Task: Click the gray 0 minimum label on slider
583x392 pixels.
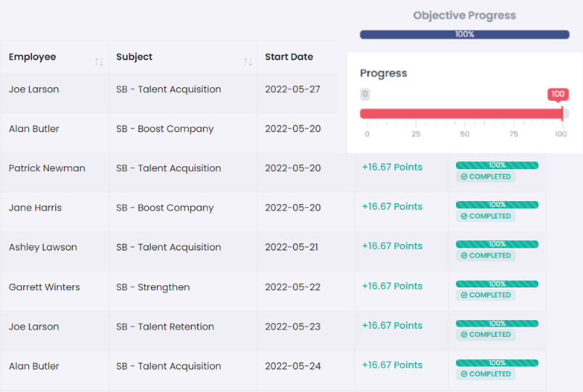Action: [x=365, y=94]
